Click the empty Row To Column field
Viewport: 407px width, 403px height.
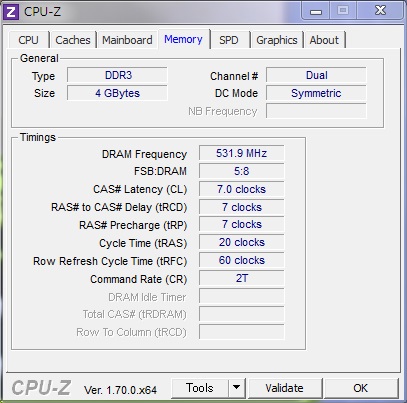click(242, 332)
